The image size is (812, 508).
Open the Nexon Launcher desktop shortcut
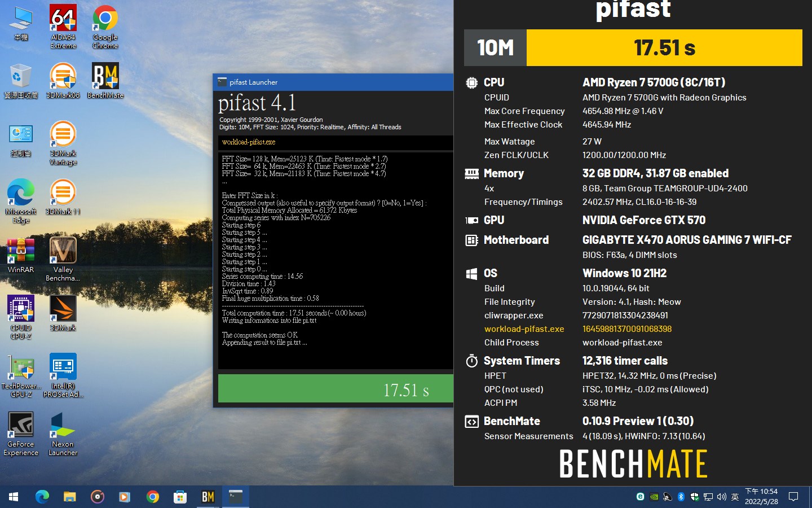point(63,434)
